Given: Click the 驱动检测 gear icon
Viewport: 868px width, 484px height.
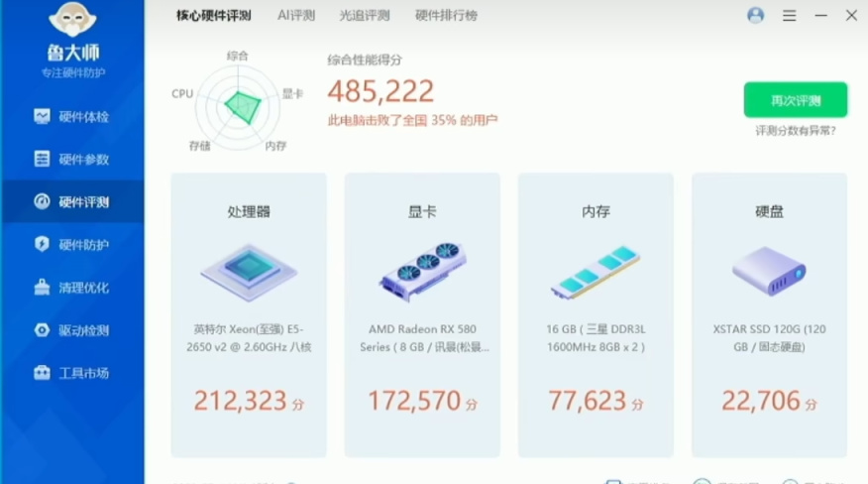Looking at the screenshot, I should point(42,330).
